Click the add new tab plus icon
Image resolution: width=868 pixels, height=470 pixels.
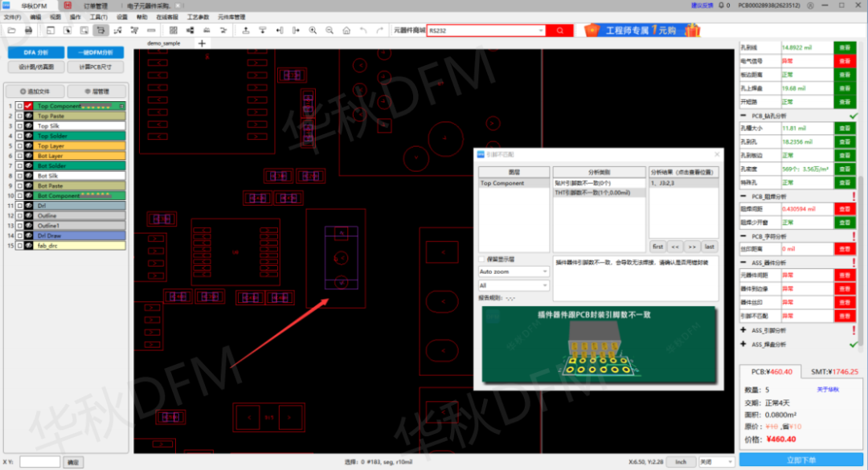pos(202,43)
